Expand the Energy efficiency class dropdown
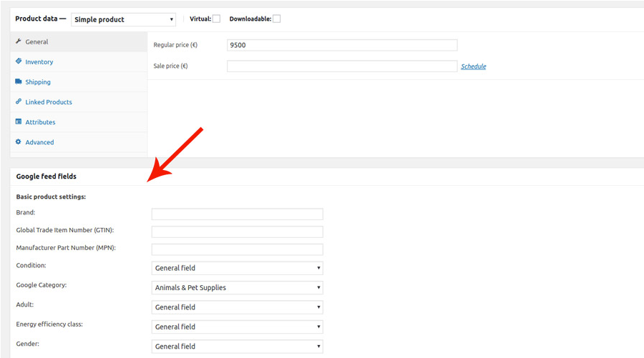644x358 pixels. 237,327
